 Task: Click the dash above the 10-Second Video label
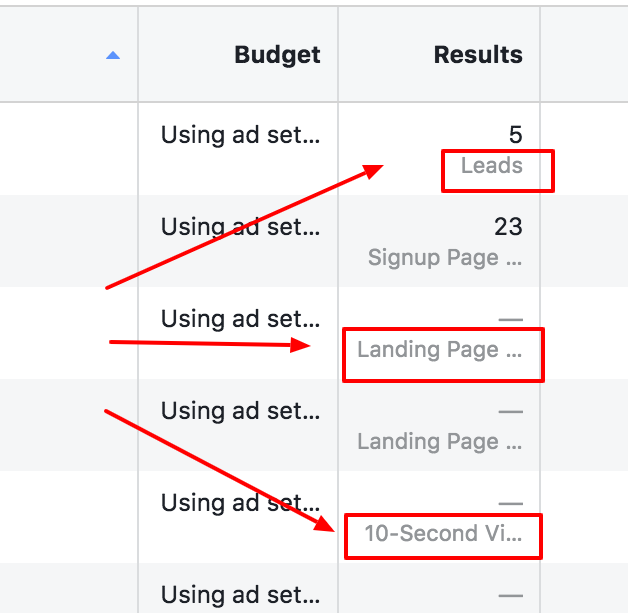[510, 504]
